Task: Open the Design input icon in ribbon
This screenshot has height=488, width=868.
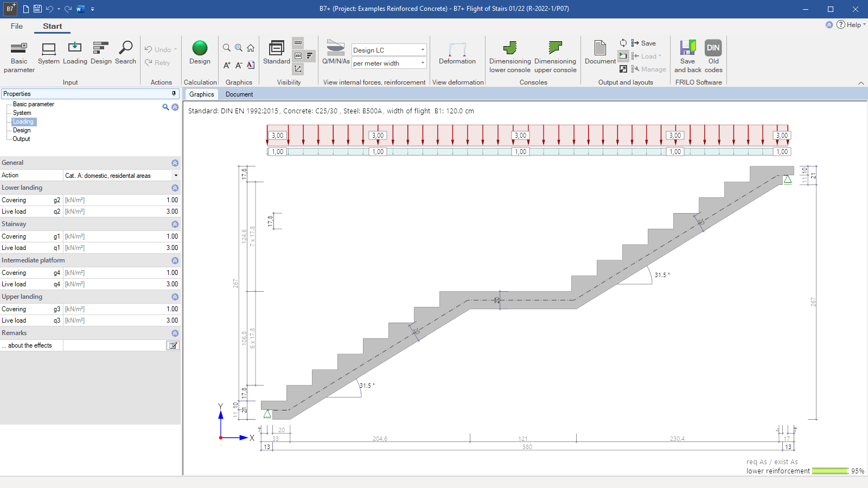Action: (101, 53)
